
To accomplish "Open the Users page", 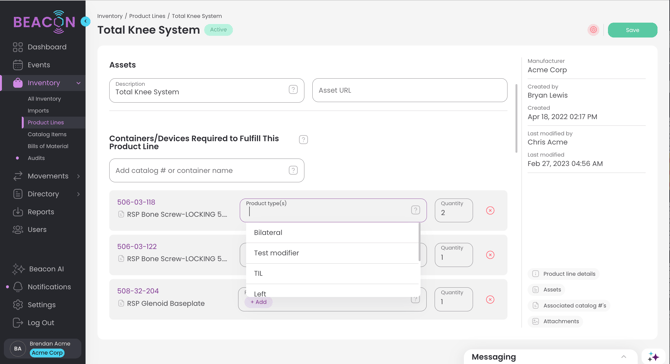I will pyautogui.click(x=37, y=230).
